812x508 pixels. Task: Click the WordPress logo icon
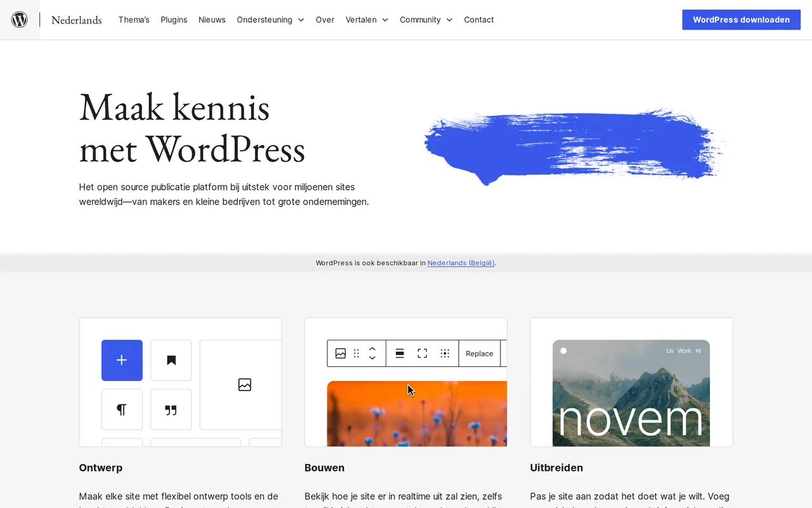click(20, 20)
